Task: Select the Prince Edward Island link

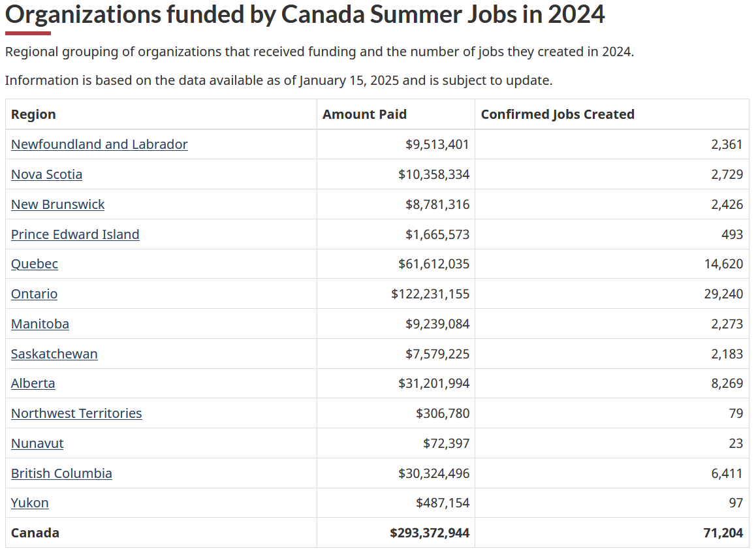Action: point(75,234)
